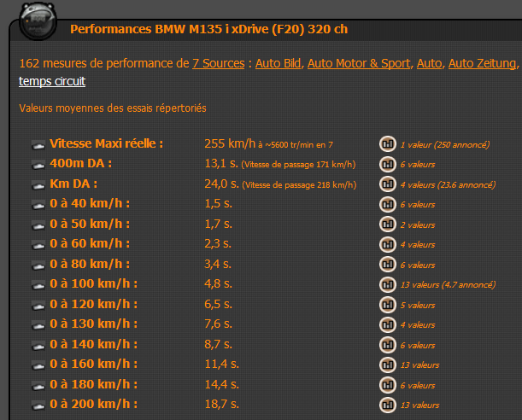
Task: Click '5 valeurs' beside 0 à 120 km/h
Action: [x=418, y=306]
